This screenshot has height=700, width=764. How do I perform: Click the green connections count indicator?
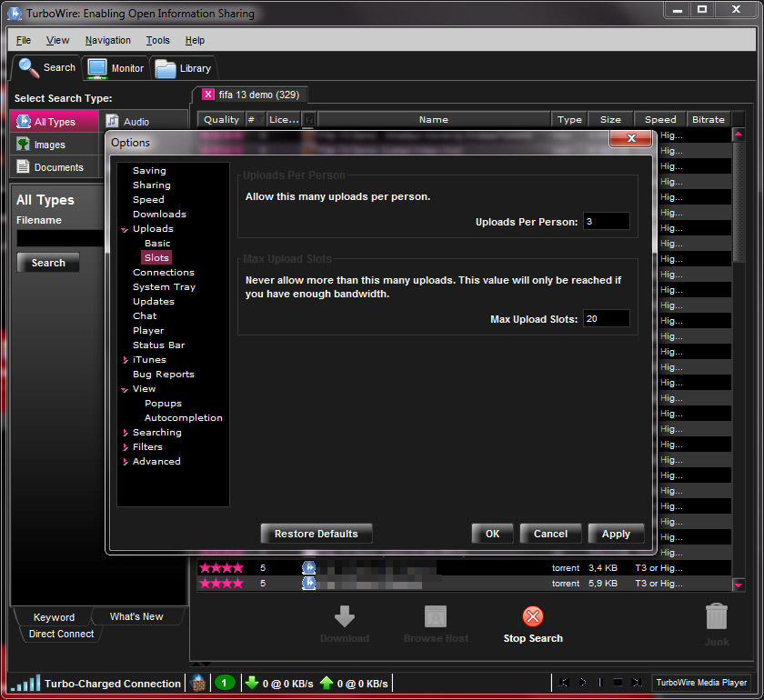(225, 683)
